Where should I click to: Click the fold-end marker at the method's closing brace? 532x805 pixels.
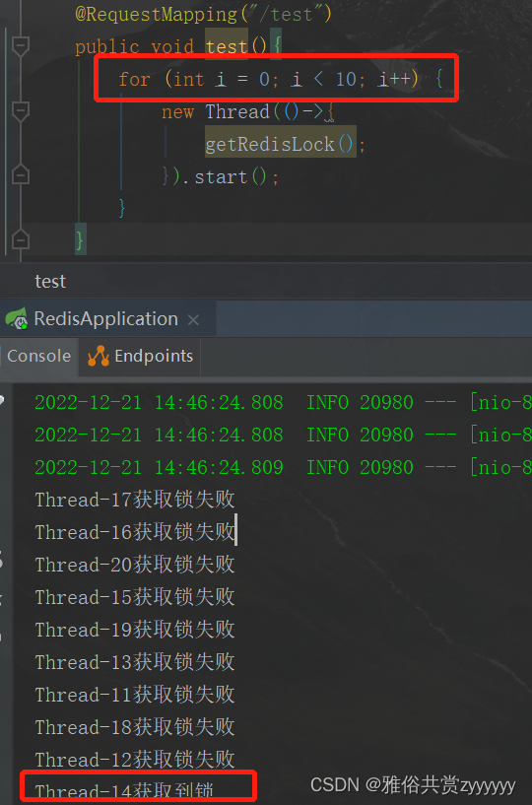(x=20, y=240)
